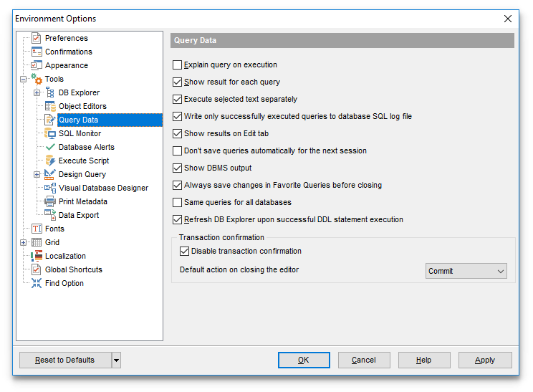The image size is (533, 392).
Task: Toggle Execute selected text separately
Action: pyautogui.click(x=177, y=99)
